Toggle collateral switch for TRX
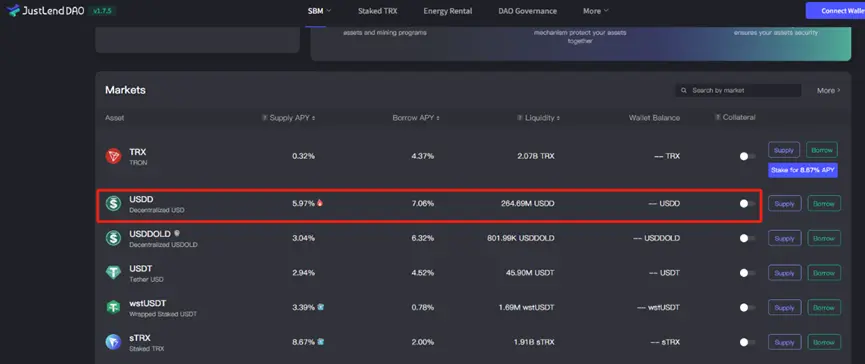The image size is (865, 364). [x=747, y=156]
